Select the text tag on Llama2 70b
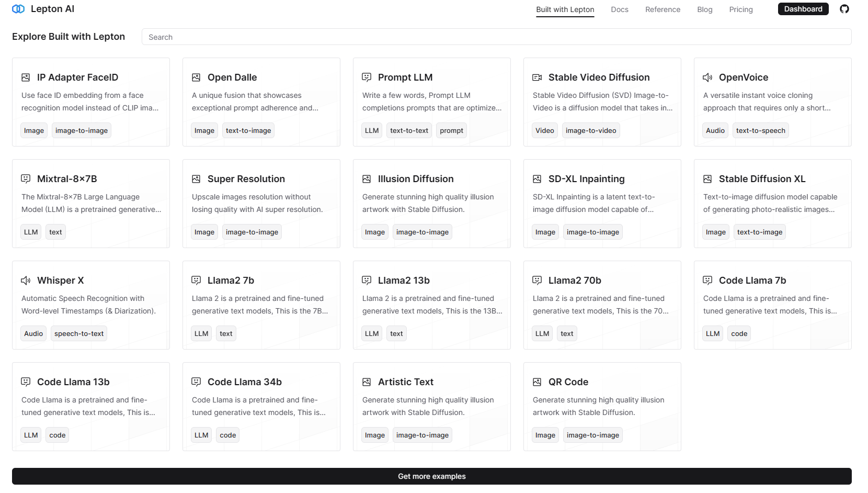Image resolution: width=868 pixels, height=493 pixels. click(567, 333)
